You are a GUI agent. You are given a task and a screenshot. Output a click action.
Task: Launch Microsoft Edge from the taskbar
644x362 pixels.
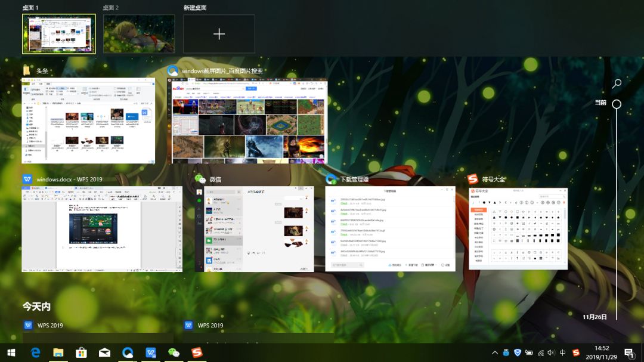point(36,352)
